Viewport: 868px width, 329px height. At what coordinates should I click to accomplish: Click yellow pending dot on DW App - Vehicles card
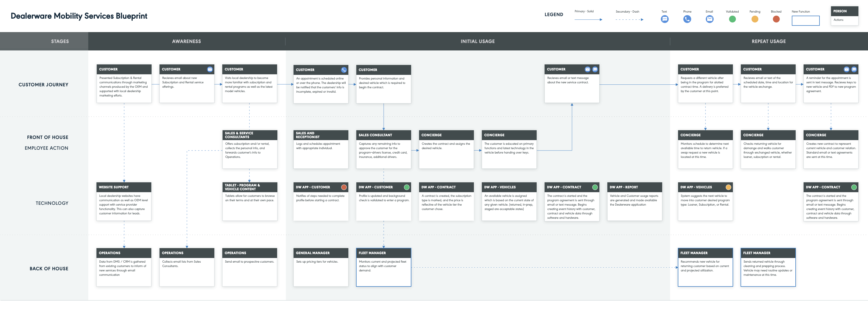[728, 187]
